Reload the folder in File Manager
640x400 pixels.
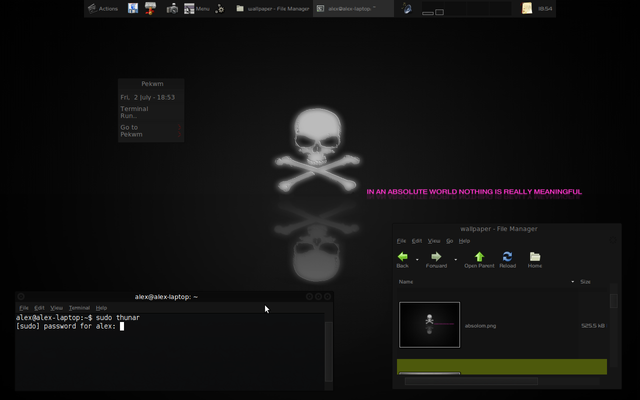507,260
